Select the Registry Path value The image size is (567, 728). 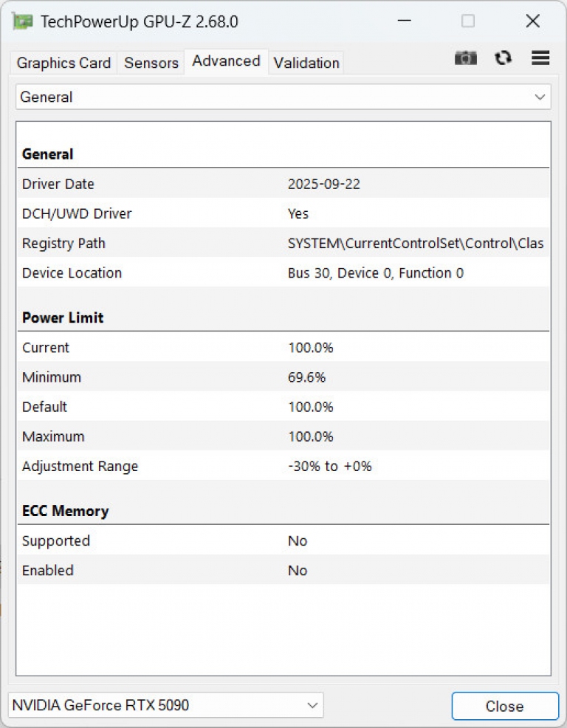click(415, 243)
